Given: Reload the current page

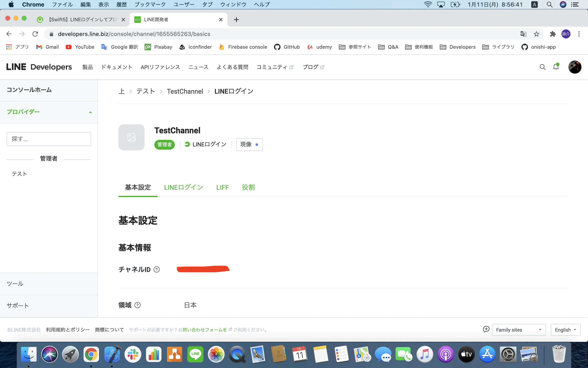Looking at the screenshot, I should point(35,34).
